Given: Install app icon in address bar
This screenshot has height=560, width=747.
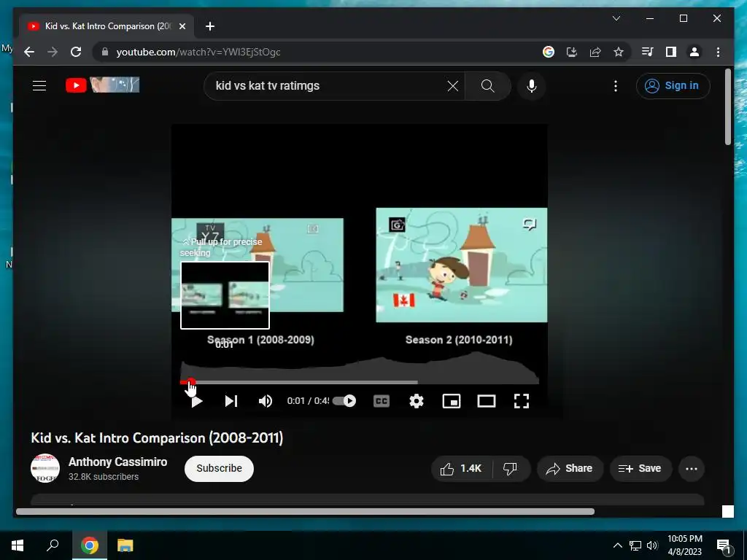Looking at the screenshot, I should tap(572, 52).
